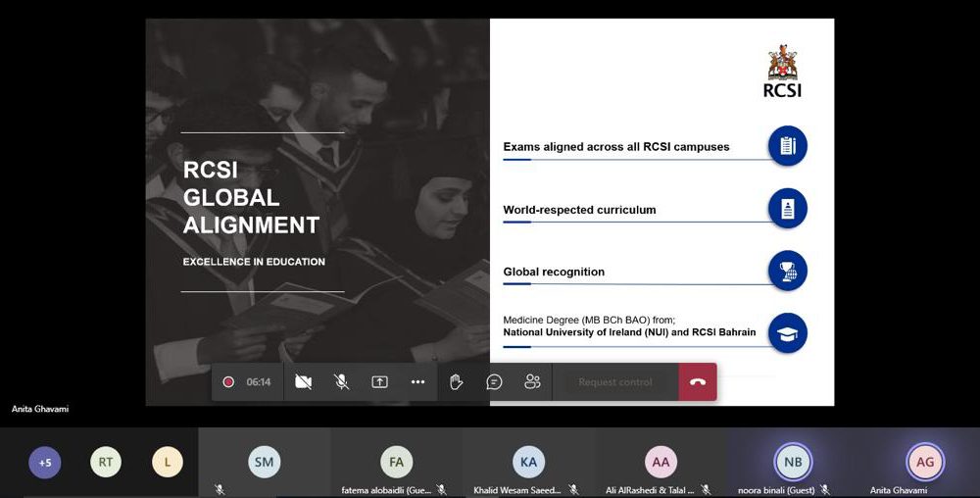Select Anita Ghavami's AG avatar

coord(924,462)
